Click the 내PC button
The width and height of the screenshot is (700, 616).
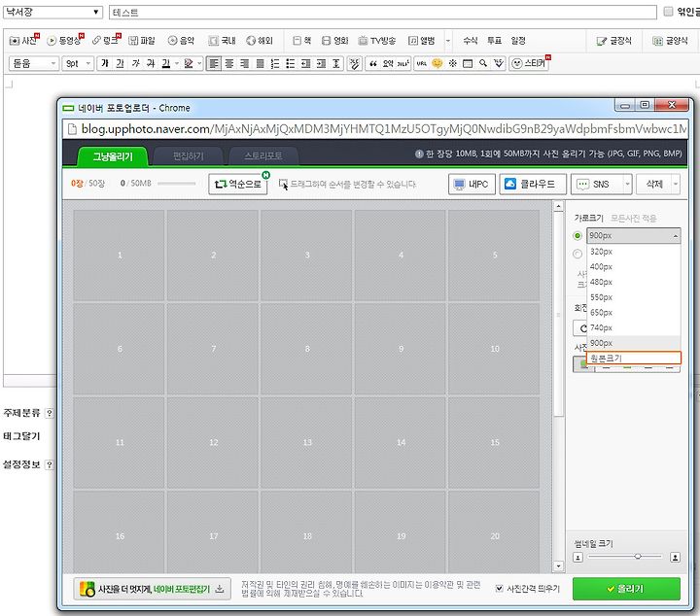tap(472, 184)
